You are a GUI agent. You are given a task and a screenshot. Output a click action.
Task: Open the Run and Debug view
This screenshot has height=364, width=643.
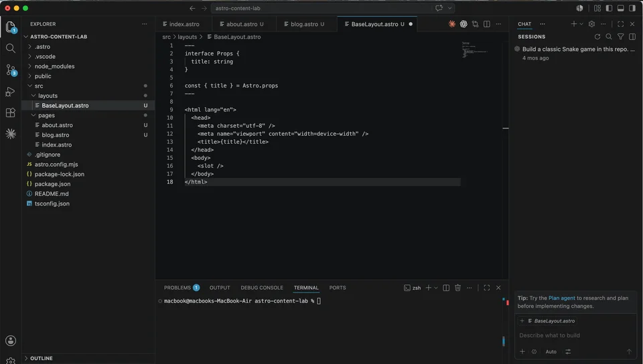click(11, 92)
